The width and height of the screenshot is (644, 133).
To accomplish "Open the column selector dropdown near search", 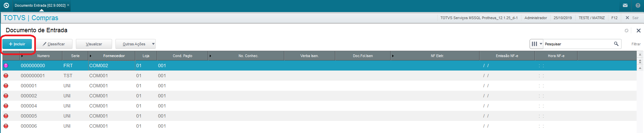I will (537, 44).
